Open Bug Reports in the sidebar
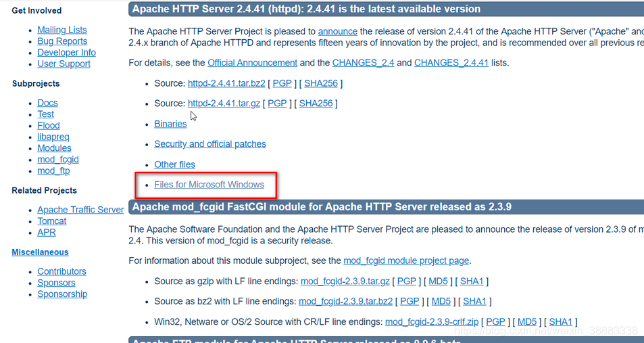The height and width of the screenshot is (343, 644). tap(62, 41)
